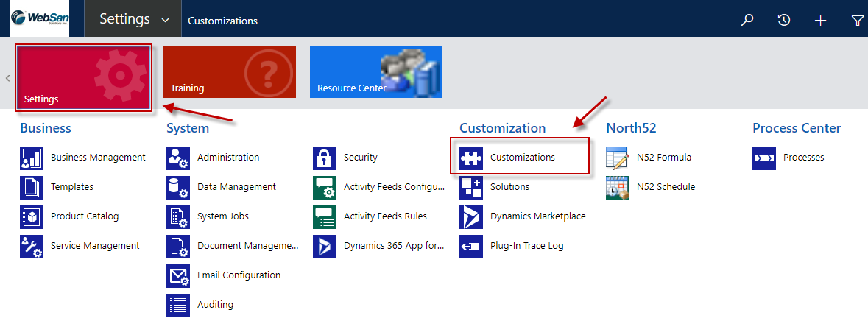This screenshot has height=335, width=868.
Task: Click Dynamics 365 App for text
Action: click(394, 245)
